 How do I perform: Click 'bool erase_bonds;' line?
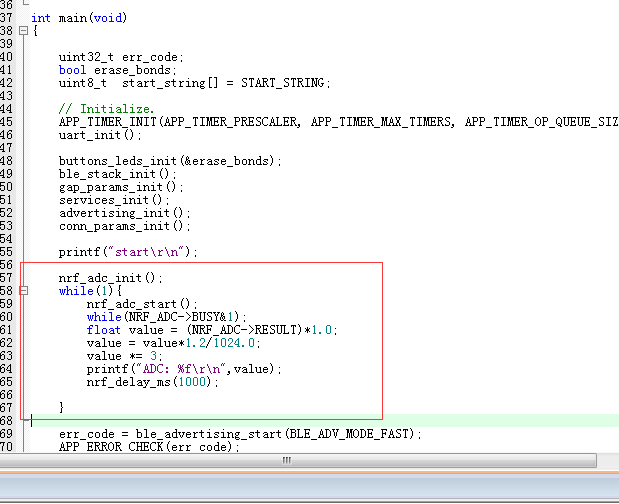[x=118, y=70]
